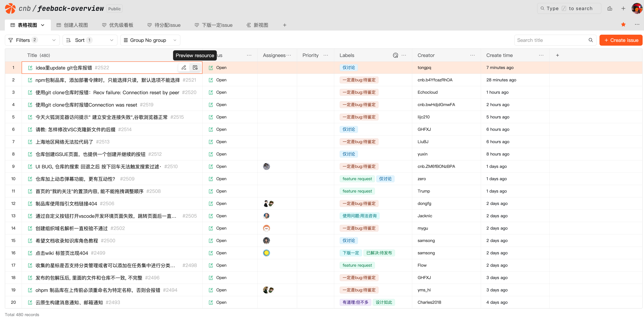Image resolution: width=644 pixels, height=324 pixels.
Task: Click the search magnifier icon in title search
Action: [x=591, y=40]
